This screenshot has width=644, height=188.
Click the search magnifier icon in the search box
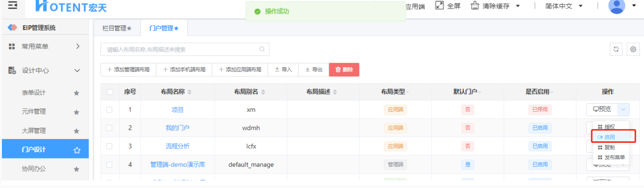point(261,49)
